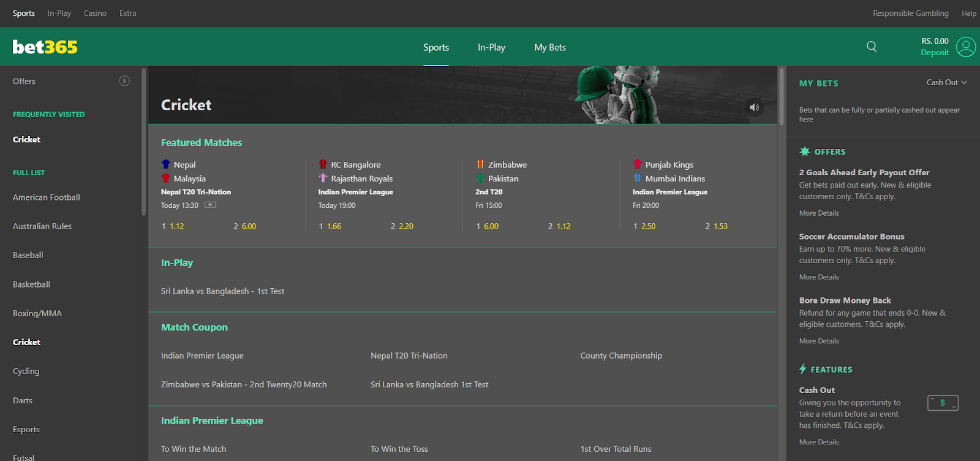This screenshot has width=980, height=461.
Task: Bet on Mumbai Indians at odds 1.53
Action: pyautogui.click(x=717, y=226)
